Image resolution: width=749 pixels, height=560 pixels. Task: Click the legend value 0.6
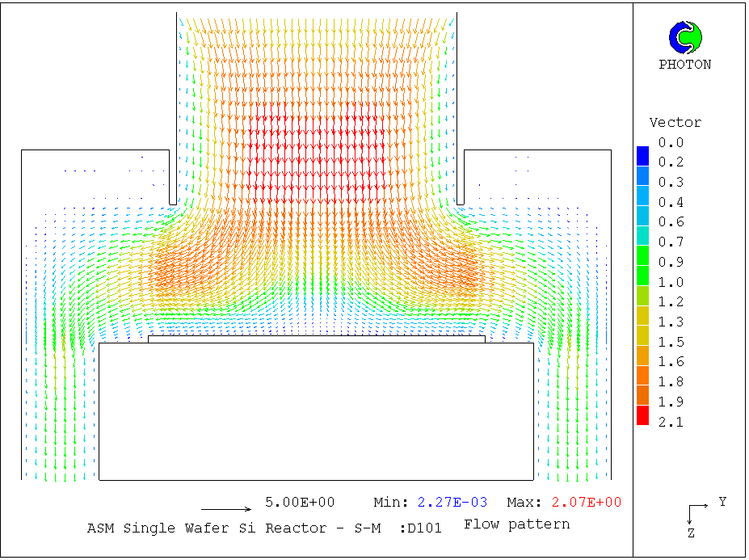[x=671, y=221]
